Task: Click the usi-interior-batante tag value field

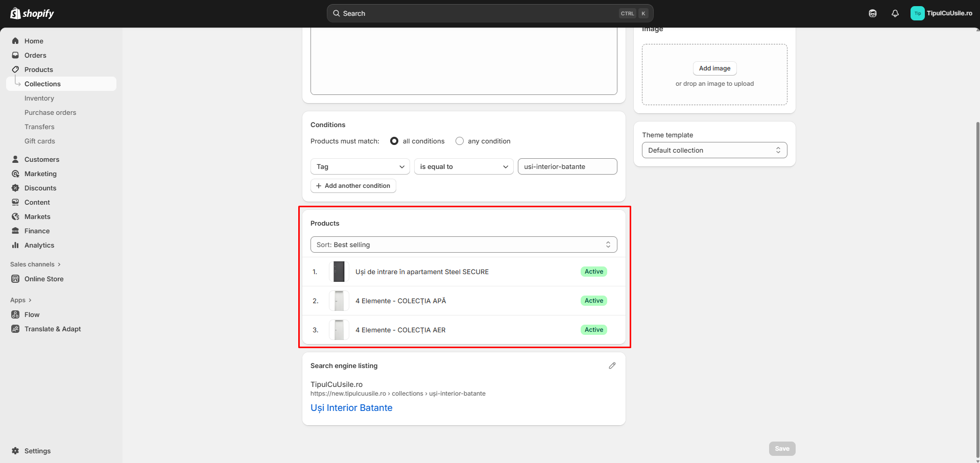Action: click(567, 166)
